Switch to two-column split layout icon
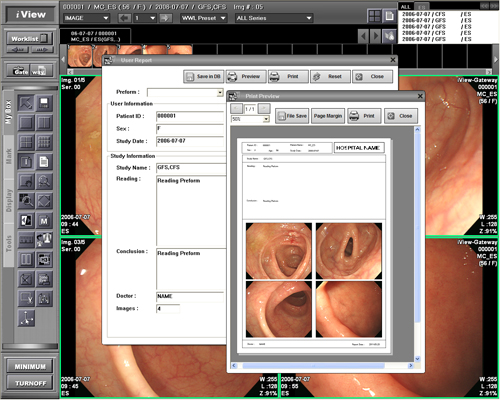 coord(44,123)
